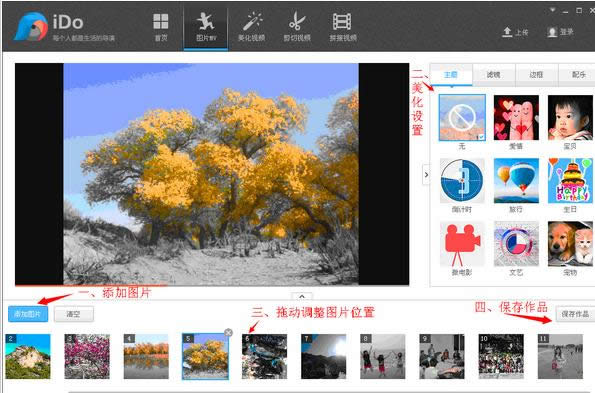This screenshot has height=393, width=595.
Task: Click the red preview progress bar
Action: [91, 285]
